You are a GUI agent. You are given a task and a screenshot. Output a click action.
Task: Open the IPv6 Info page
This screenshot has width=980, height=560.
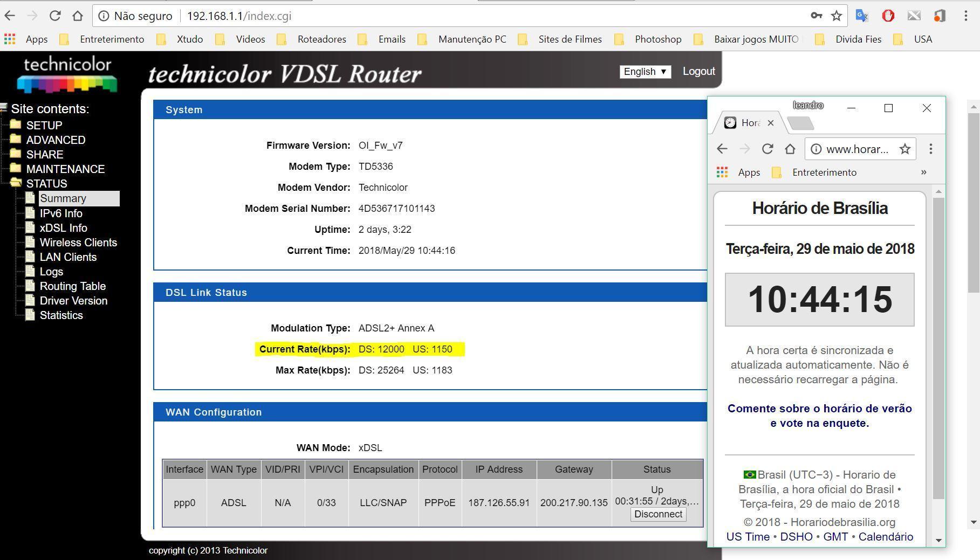(61, 213)
